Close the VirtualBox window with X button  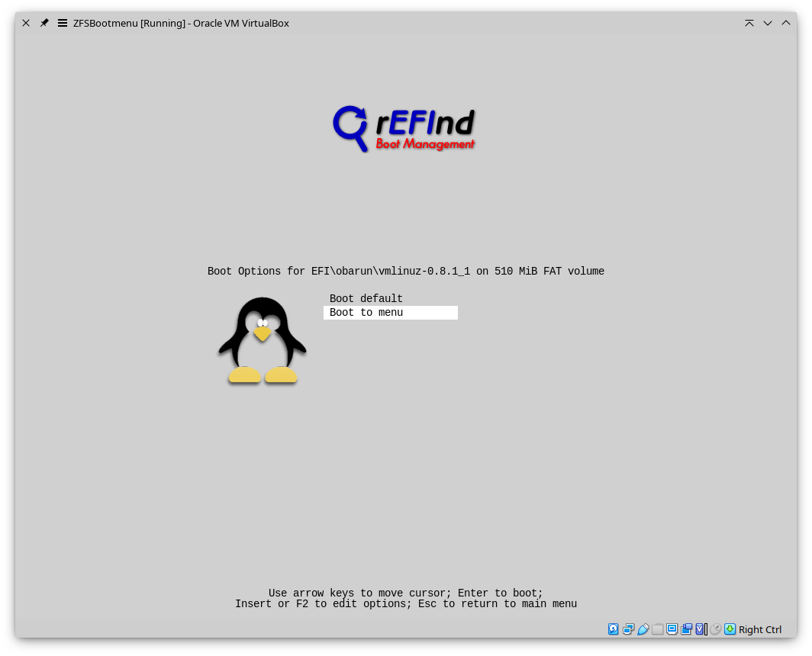26,23
